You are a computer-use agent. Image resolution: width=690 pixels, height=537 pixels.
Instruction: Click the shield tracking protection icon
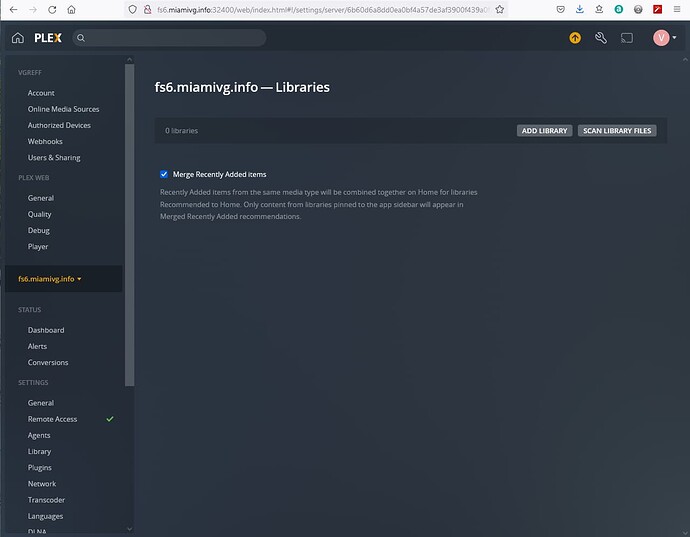[x=132, y=9]
